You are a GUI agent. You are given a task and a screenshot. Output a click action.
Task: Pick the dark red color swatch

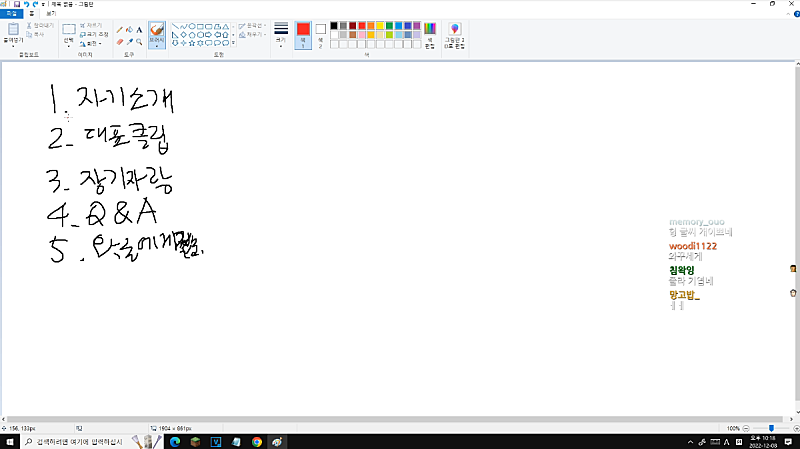click(352, 26)
